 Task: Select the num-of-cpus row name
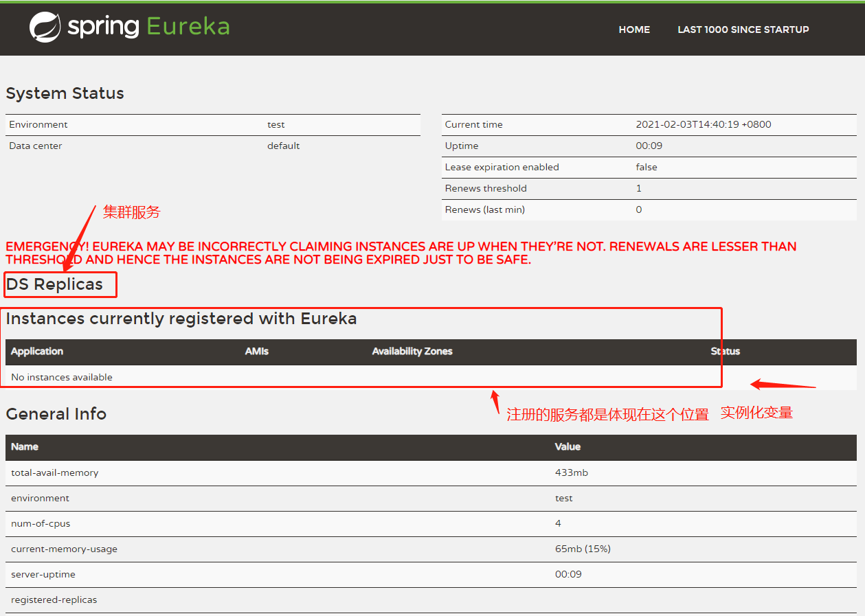41,523
